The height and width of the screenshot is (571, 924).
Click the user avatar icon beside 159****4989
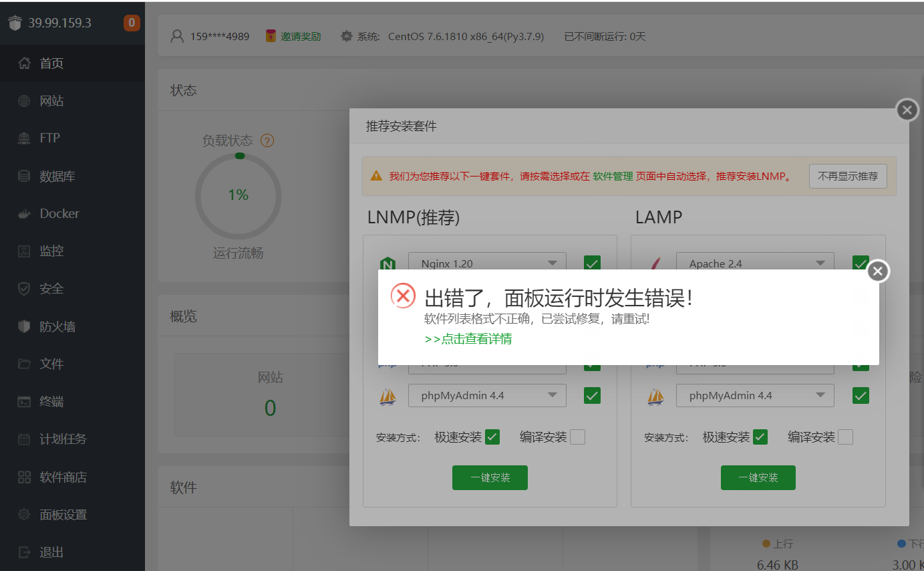(x=177, y=36)
